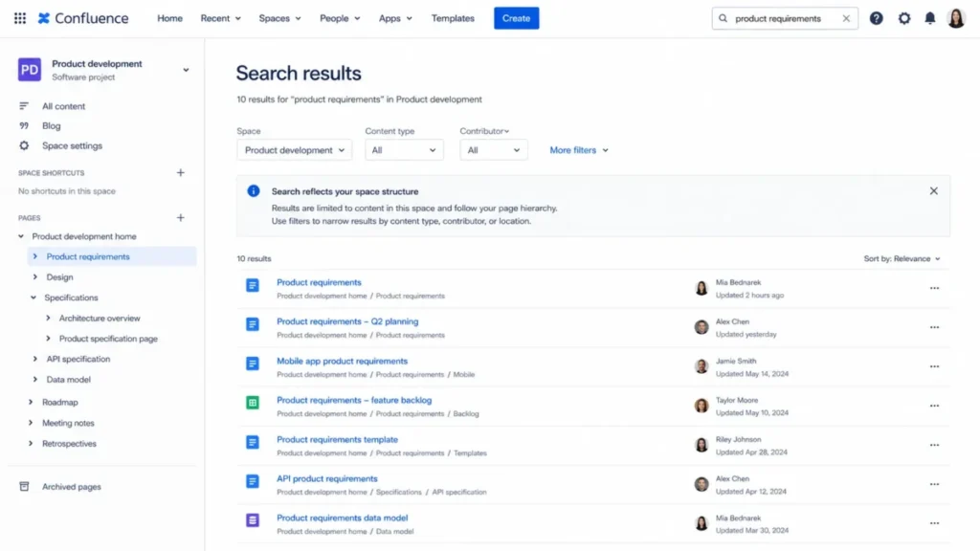Expand the Design page tree item
980x551 pixels.
coord(35,276)
